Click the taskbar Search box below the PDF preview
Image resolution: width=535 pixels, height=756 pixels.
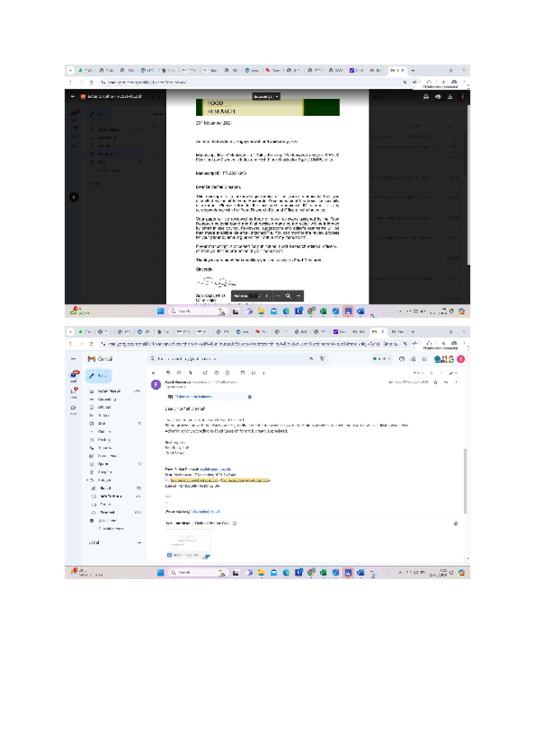pyautogui.click(x=197, y=312)
